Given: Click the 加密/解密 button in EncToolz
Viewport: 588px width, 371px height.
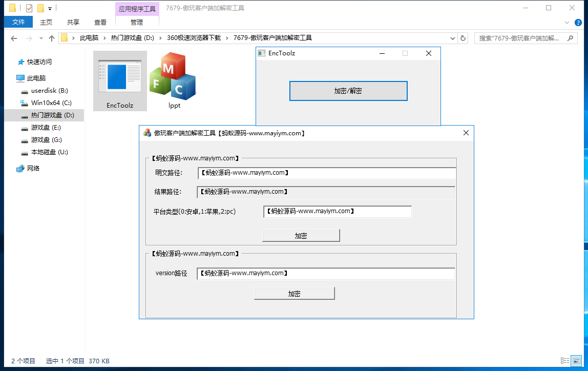Looking at the screenshot, I should 348,91.
